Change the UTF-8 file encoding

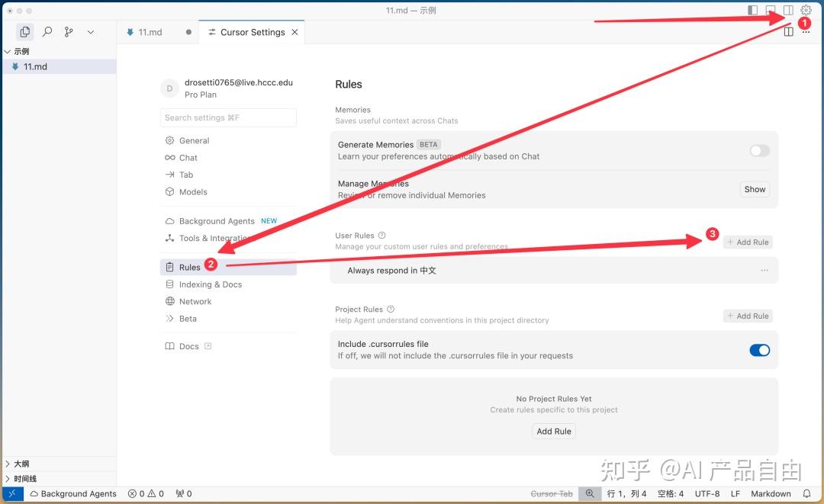[707, 494]
